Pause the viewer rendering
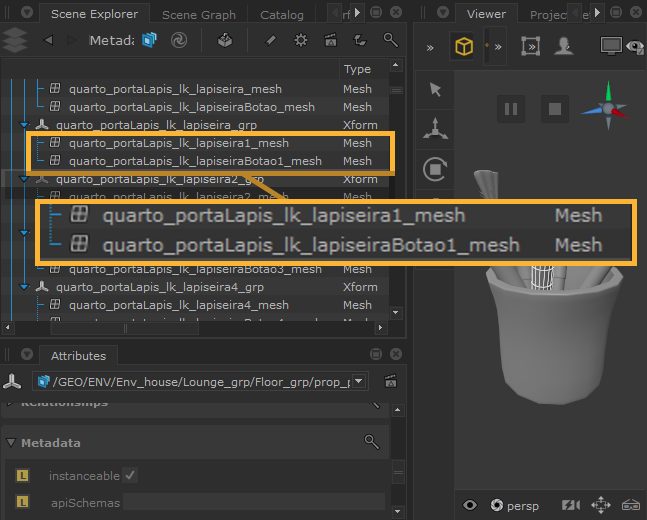This screenshot has width=647, height=520. [x=510, y=108]
